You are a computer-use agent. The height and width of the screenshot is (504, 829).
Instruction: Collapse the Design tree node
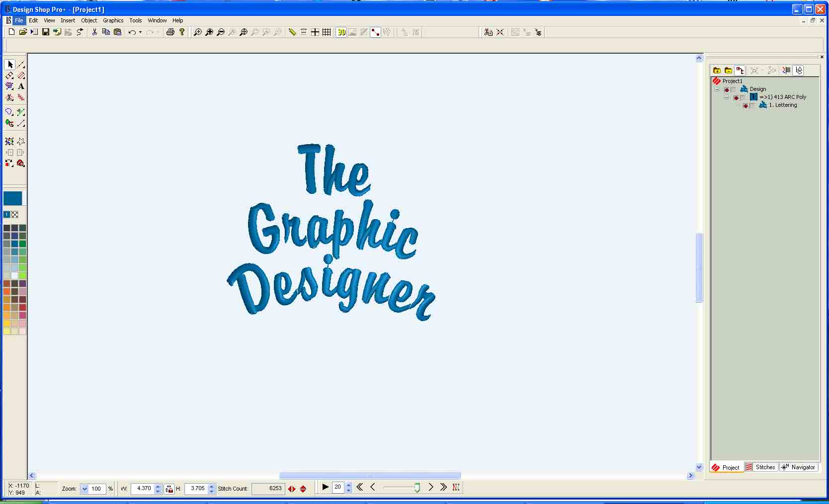pos(717,89)
